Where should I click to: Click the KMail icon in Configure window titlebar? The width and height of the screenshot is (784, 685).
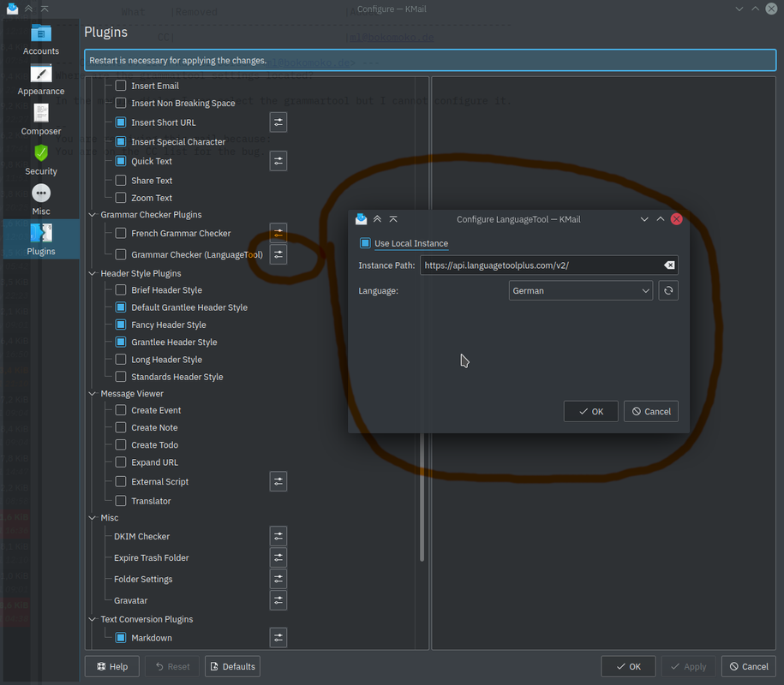[x=13, y=9]
